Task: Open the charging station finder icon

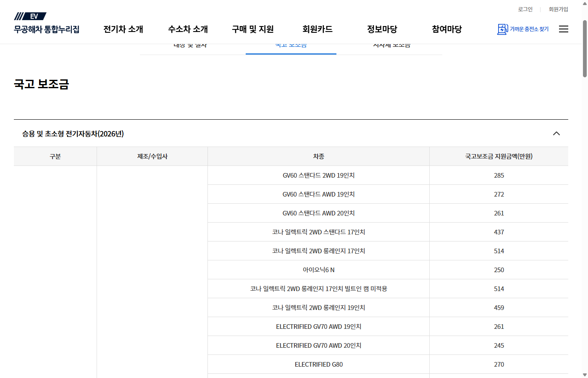Action: pyautogui.click(x=502, y=29)
